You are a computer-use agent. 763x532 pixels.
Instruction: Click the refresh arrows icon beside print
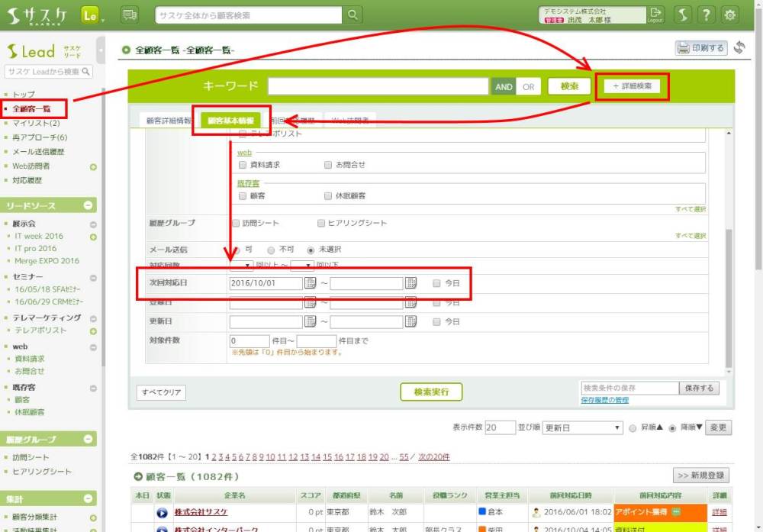click(x=739, y=48)
